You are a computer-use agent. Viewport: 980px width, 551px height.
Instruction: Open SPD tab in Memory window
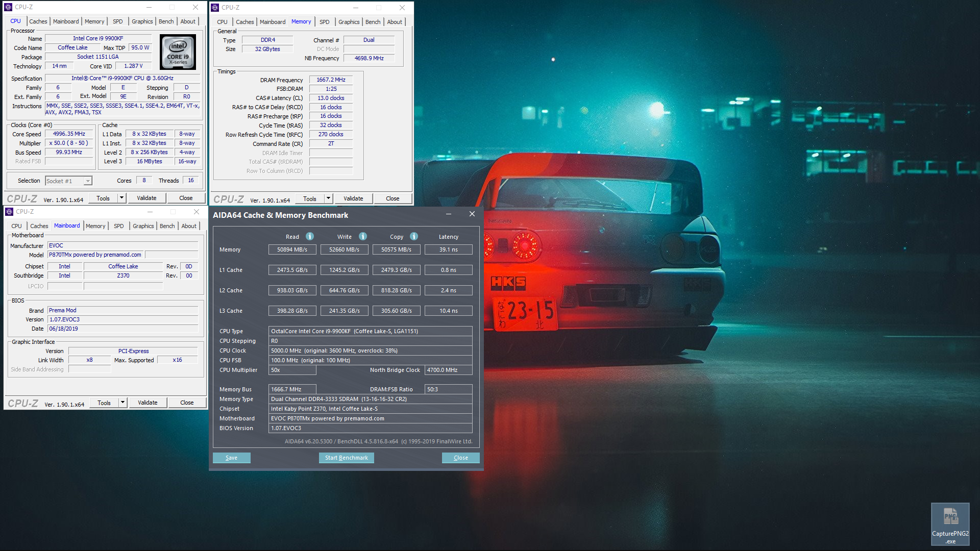[x=324, y=22]
